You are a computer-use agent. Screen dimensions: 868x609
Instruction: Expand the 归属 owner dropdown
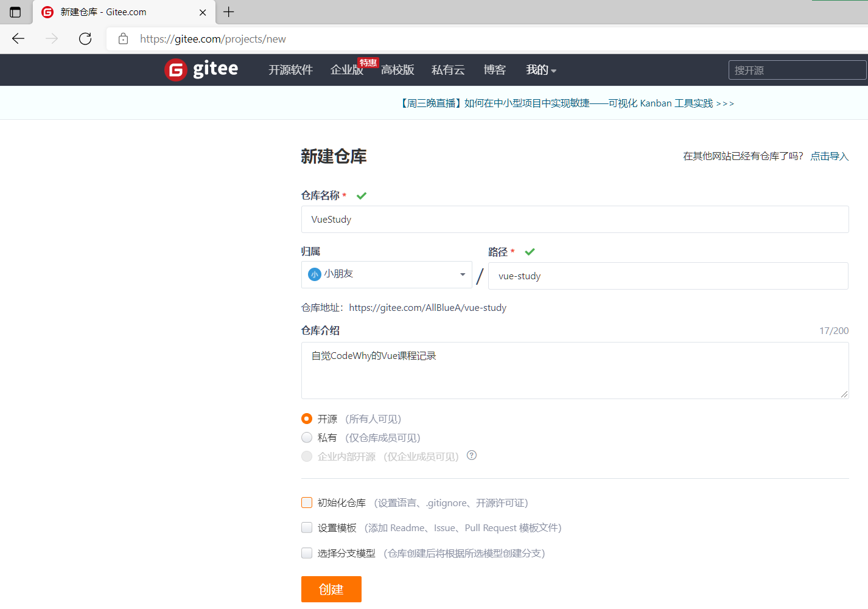[462, 274]
